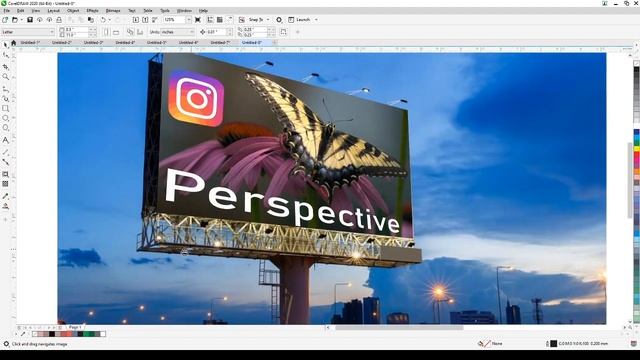640x360 pixels.
Task: Click the nudge distance input field
Action: click(216, 32)
